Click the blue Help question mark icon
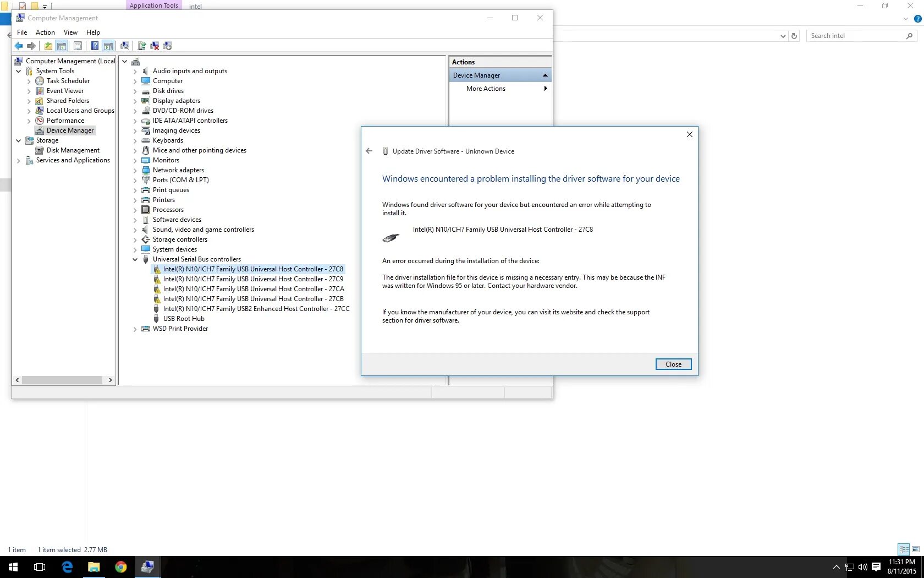Viewport: 924px width, 578px height. tap(95, 46)
